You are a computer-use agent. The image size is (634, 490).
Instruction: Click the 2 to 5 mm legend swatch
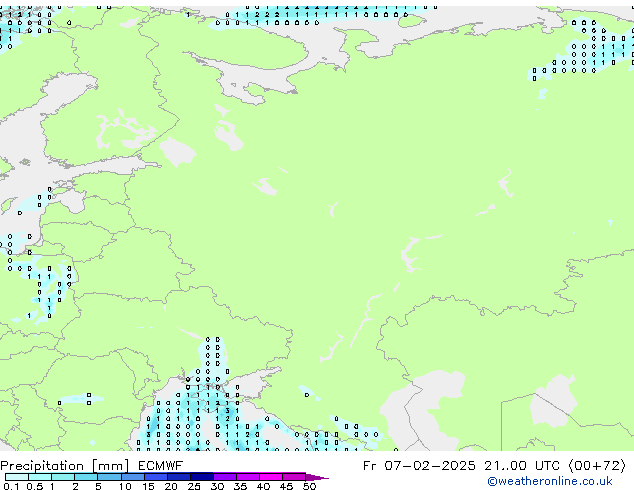[x=86, y=477]
